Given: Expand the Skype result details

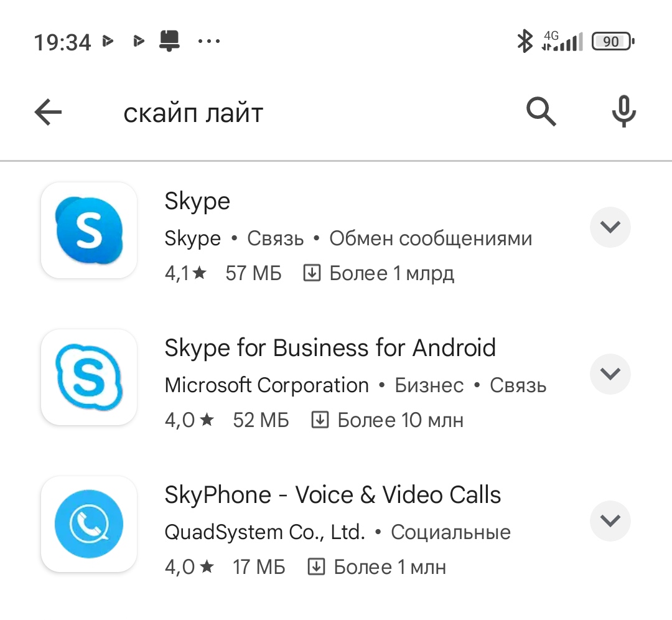Looking at the screenshot, I should (x=610, y=227).
